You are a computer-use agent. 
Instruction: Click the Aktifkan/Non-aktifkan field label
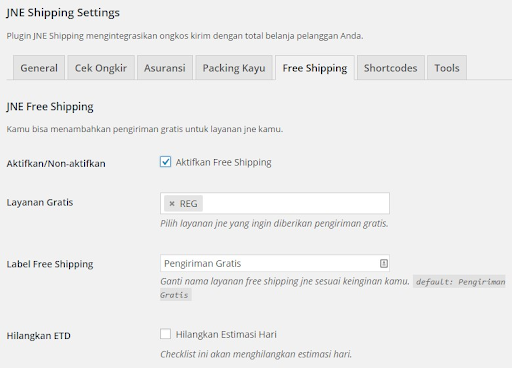point(56,164)
